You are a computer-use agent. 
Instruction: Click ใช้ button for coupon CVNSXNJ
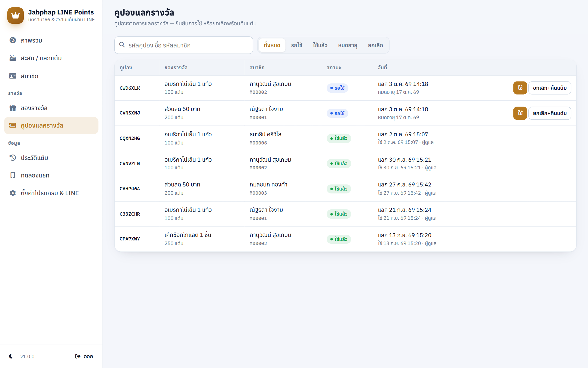[x=520, y=113]
